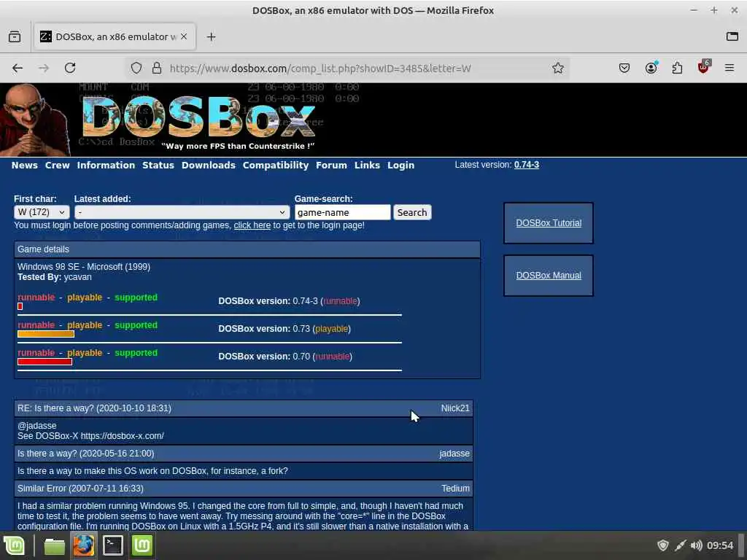Screen dimensions: 747x560
Task: Open the Linux Mint start menu
Action: click(x=14, y=545)
